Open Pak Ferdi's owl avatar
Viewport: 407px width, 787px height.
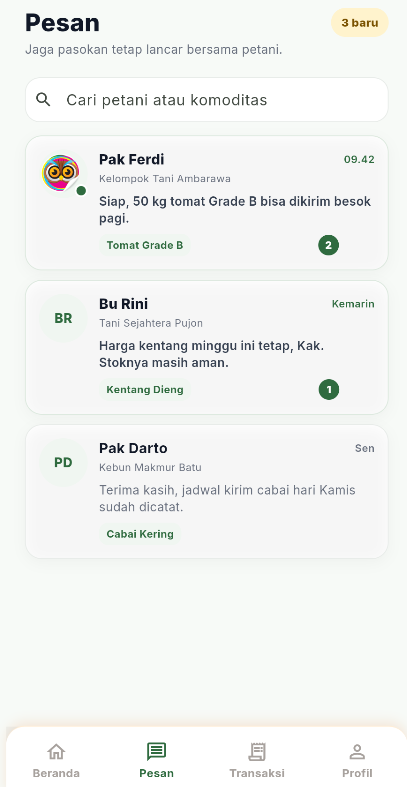click(61, 173)
